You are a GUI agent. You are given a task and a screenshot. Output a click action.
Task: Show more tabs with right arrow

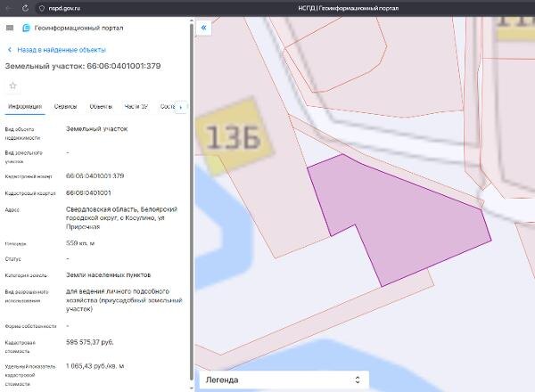[x=181, y=108]
